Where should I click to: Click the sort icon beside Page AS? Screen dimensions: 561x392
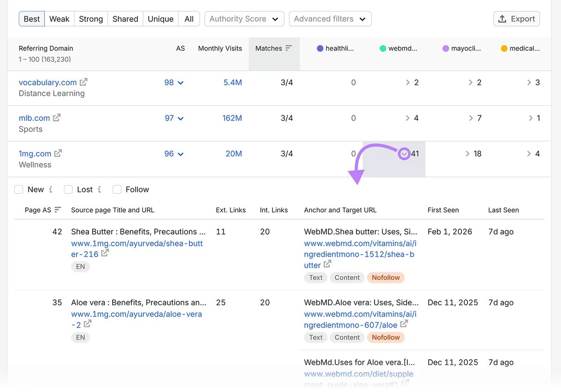pyautogui.click(x=58, y=210)
